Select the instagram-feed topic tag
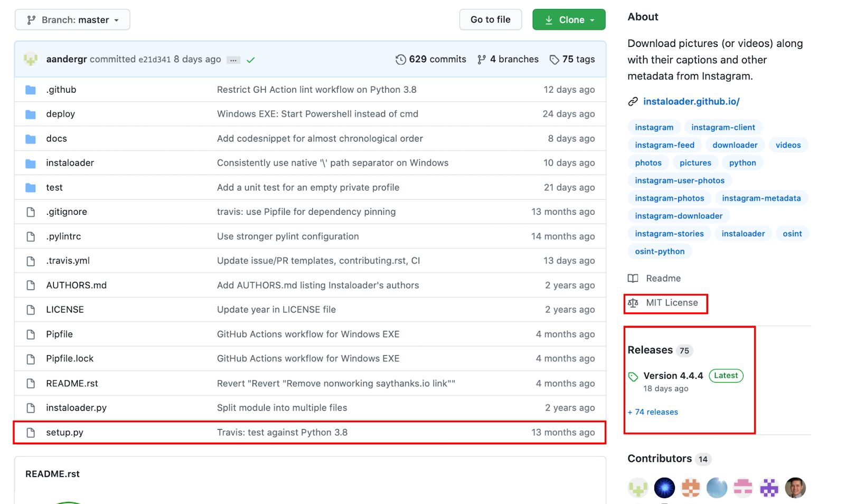Viewport: 845px width, 504px height. (664, 145)
